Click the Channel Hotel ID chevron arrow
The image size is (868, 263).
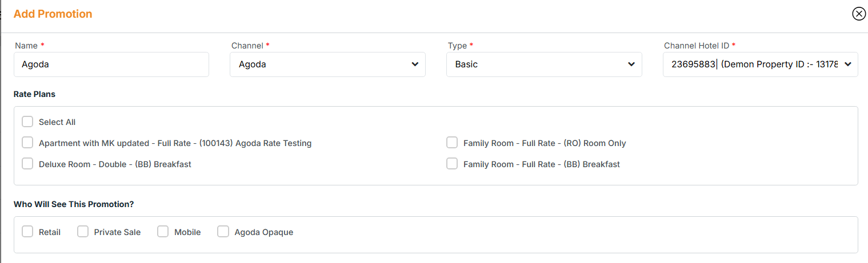[x=847, y=64]
